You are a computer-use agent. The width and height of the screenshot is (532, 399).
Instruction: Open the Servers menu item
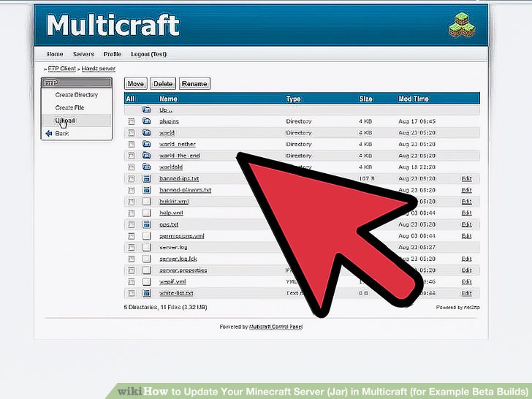(x=83, y=54)
